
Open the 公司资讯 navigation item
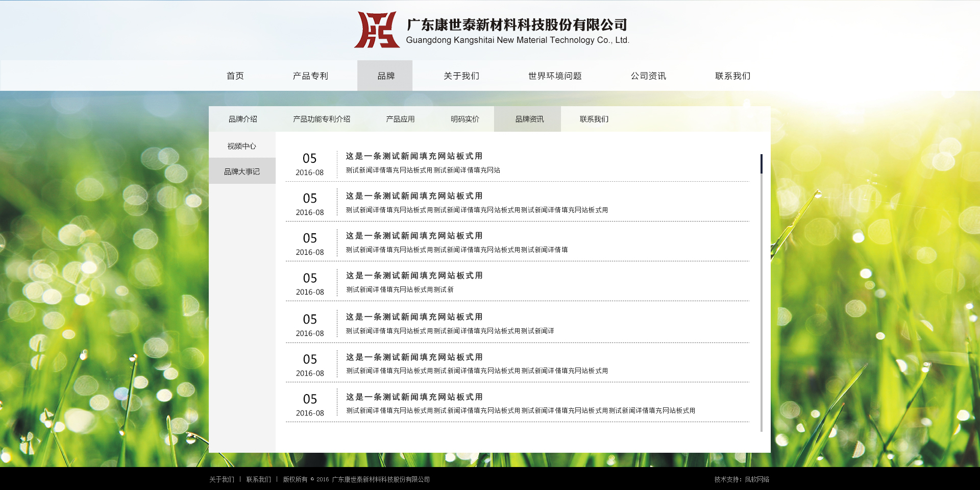click(648, 76)
